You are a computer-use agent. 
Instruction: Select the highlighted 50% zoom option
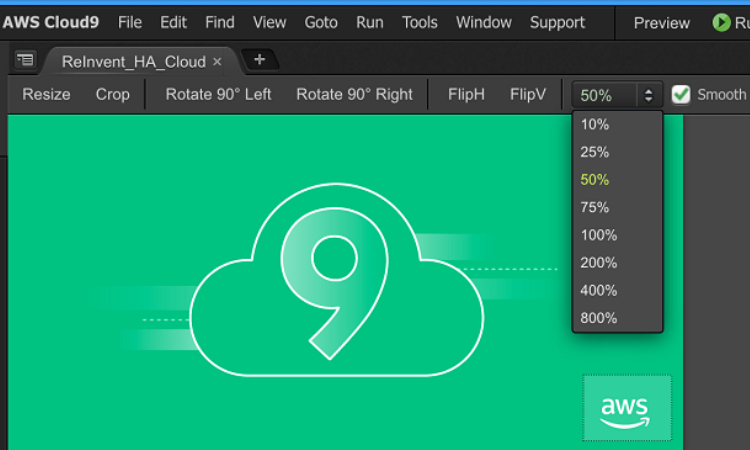click(x=617, y=180)
